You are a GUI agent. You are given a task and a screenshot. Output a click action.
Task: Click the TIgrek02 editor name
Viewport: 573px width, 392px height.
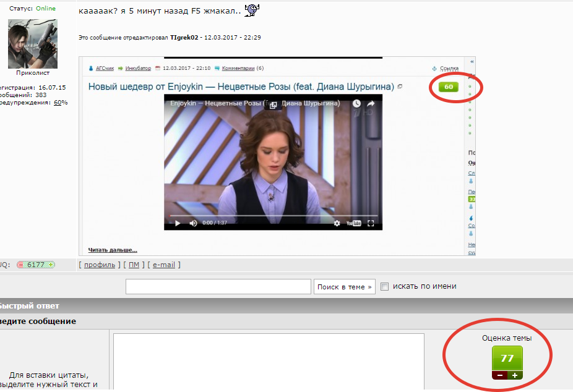[x=184, y=38]
